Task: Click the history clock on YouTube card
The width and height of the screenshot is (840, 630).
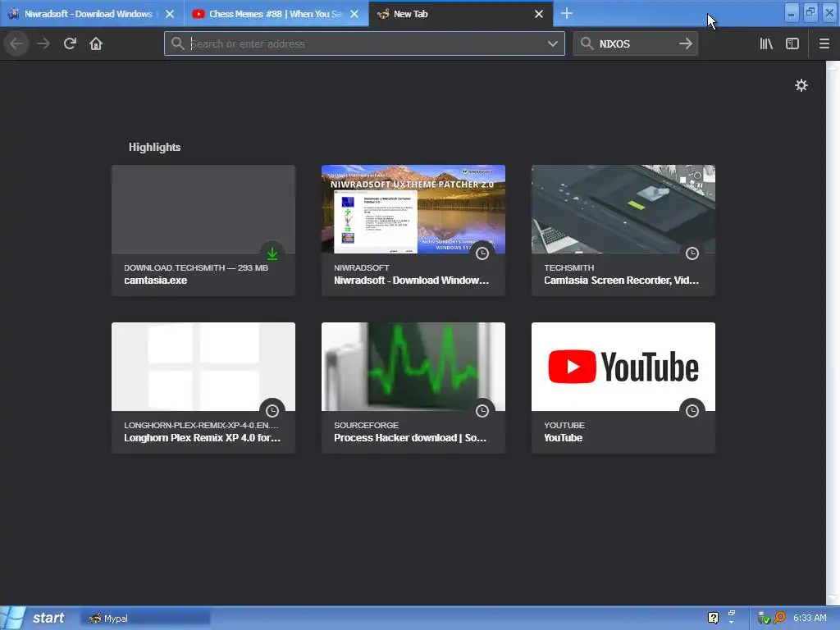Action: pyautogui.click(x=692, y=411)
